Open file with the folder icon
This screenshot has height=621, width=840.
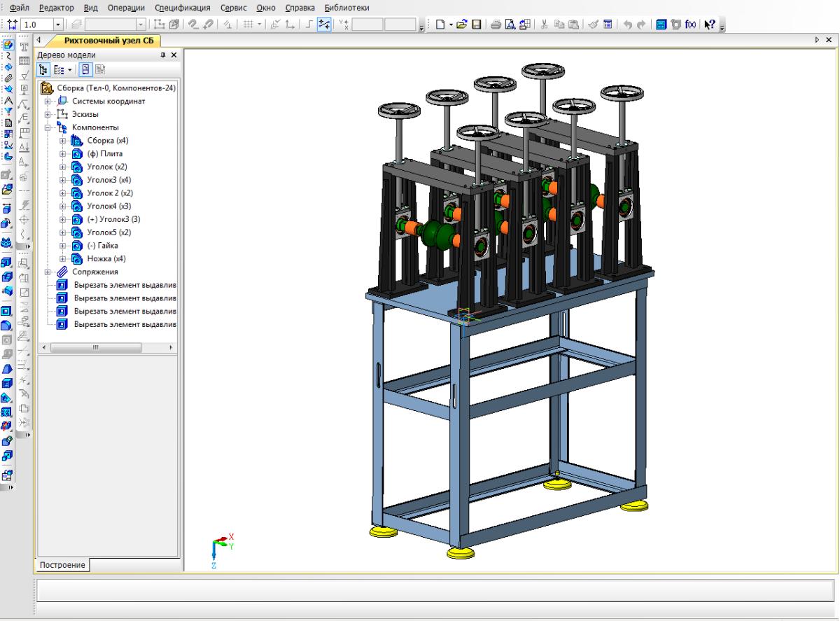463,25
